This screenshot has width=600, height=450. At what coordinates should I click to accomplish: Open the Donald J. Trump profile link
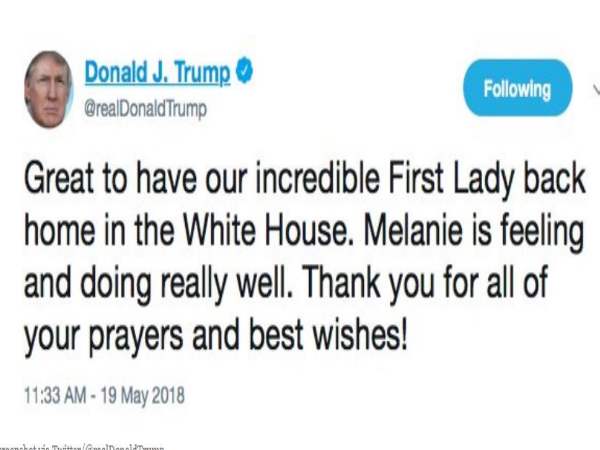click(157, 72)
